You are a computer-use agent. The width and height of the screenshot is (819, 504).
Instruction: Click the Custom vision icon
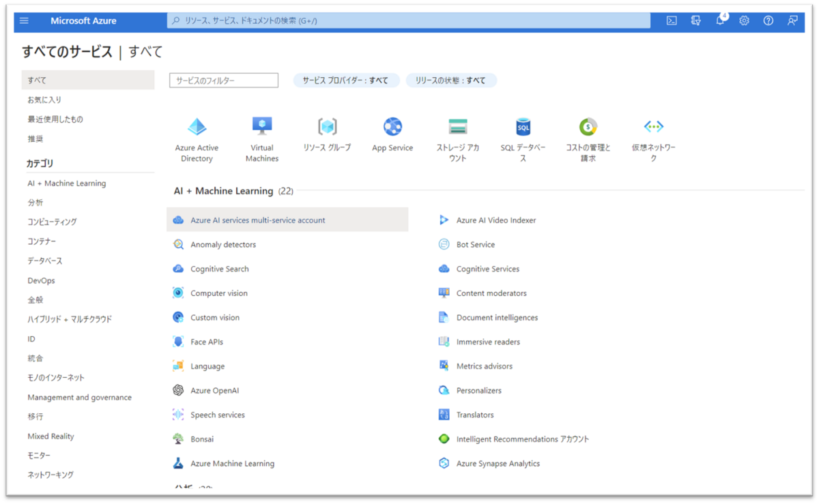(178, 317)
